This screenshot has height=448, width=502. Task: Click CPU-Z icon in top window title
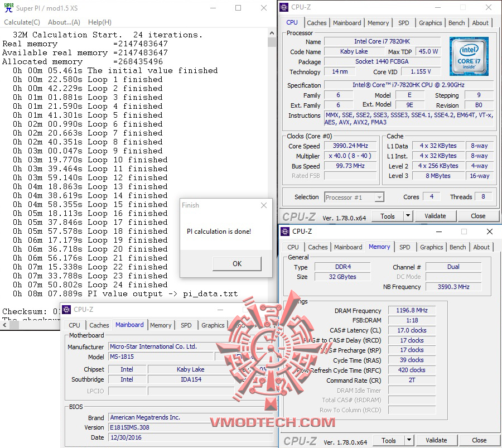click(x=284, y=7)
